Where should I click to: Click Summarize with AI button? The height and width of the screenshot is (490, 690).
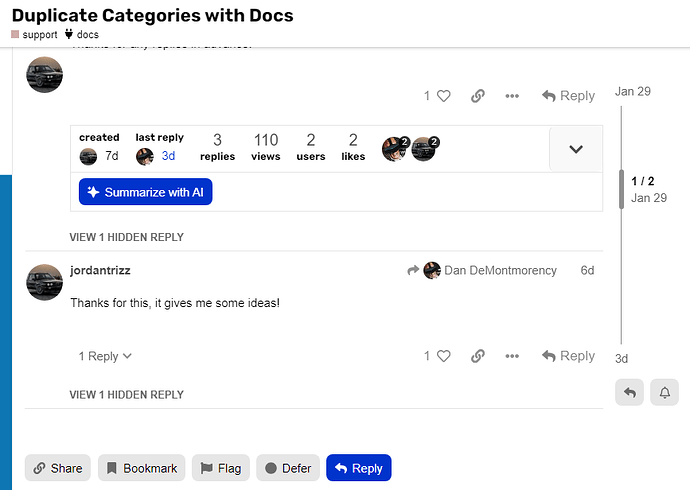coord(146,192)
